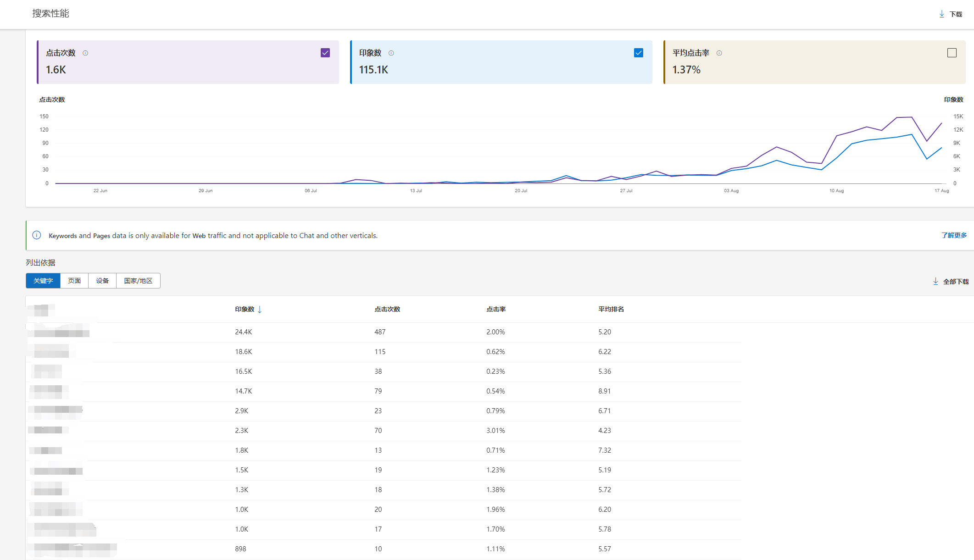Click the info icon in Keywords notice banner
Viewport: 974px width, 560px height.
pyautogui.click(x=37, y=235)
